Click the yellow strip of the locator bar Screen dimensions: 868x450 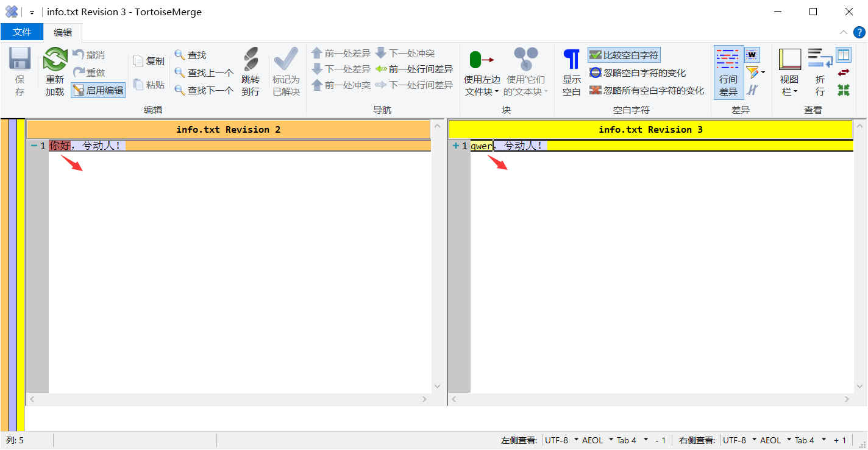(21, 275)
